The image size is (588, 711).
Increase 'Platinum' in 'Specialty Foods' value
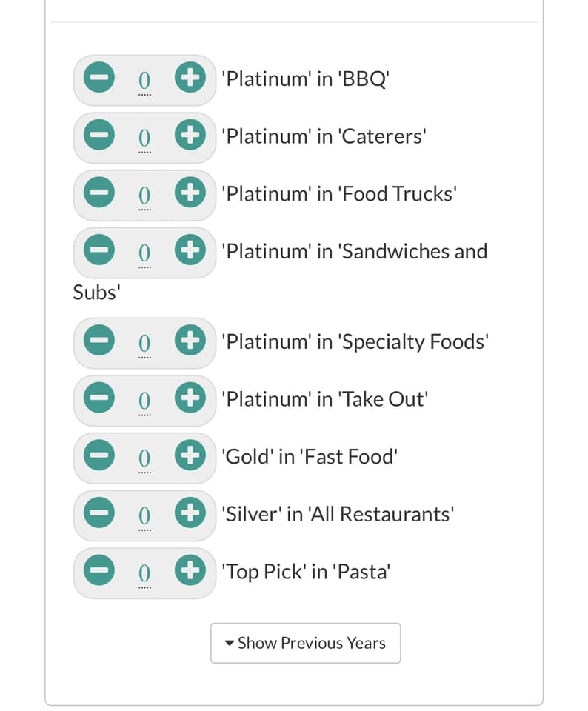point(190,340)
